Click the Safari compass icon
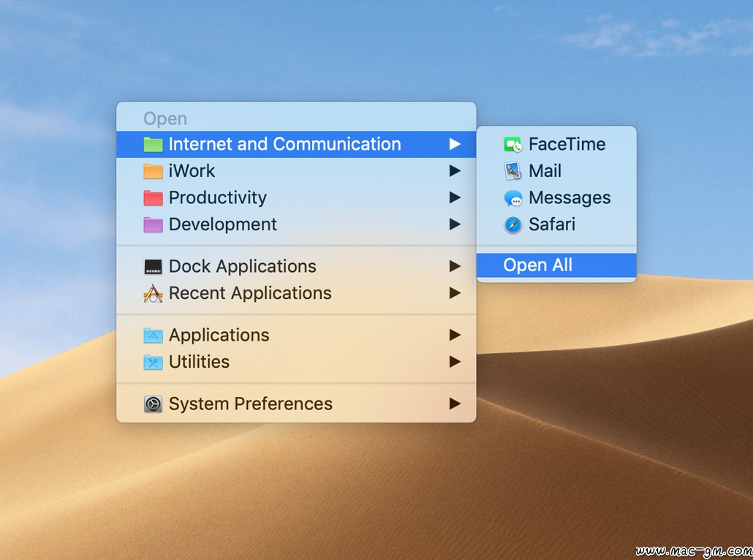Image resolution: width=753 pixels, height=560 pixels. [513, 225]
